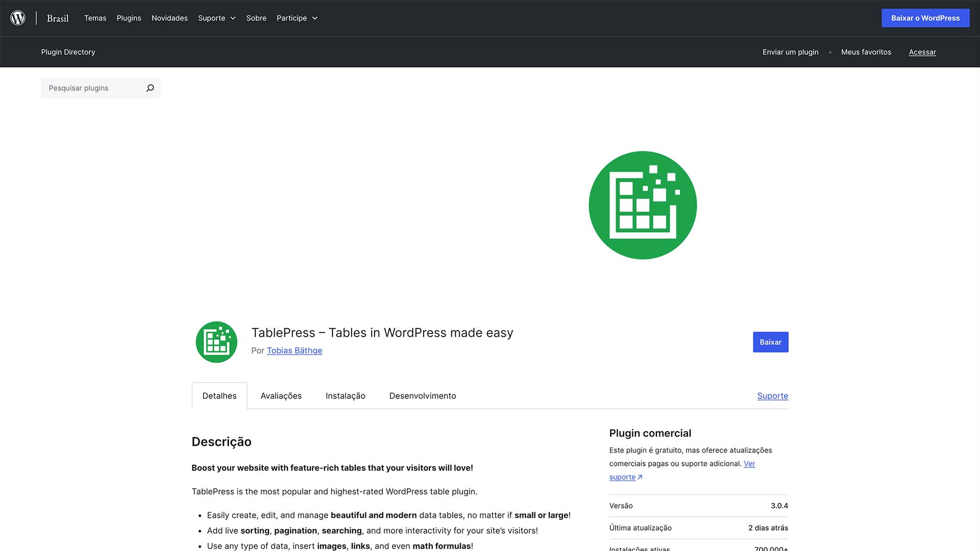This screenshot has height=551, width=980.
Task: Click Enviar um plugin link
Action: click(x=790, y=52)
